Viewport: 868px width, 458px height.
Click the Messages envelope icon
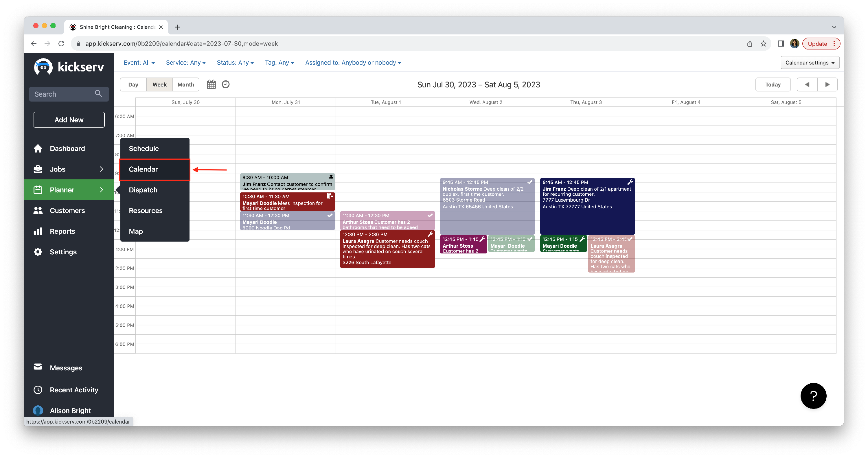tap(38, 367)
